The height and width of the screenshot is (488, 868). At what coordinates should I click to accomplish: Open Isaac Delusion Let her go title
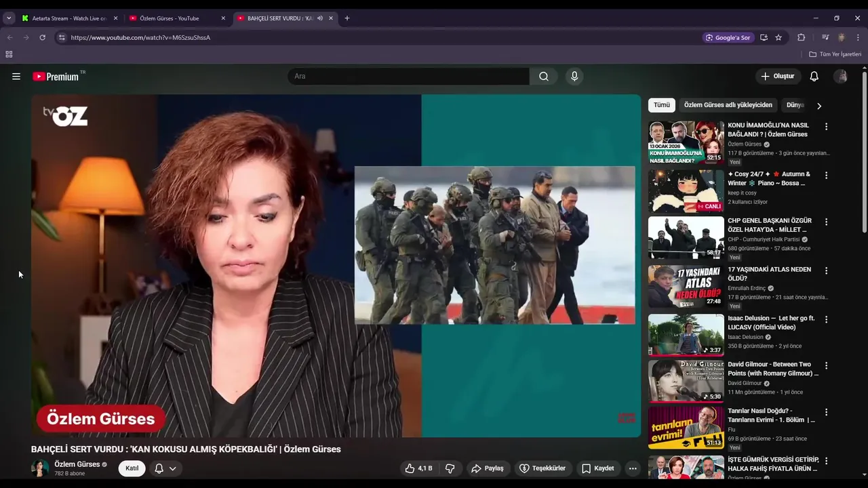click(772, 323)
